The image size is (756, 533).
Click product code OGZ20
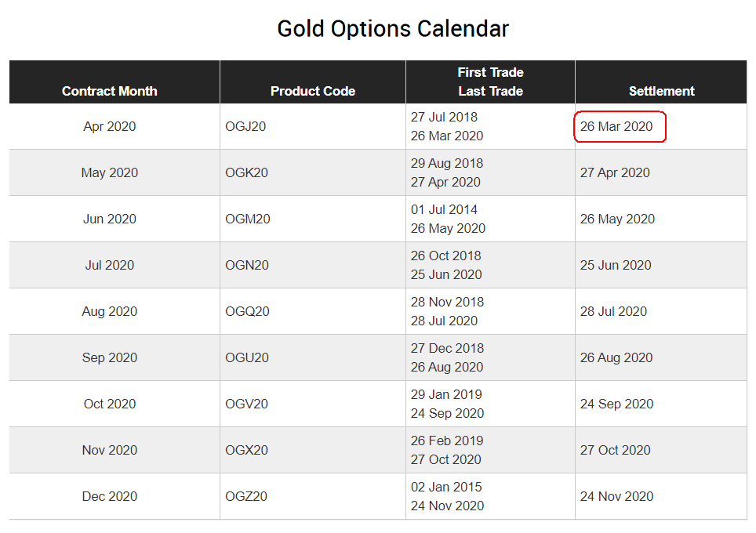[246, 496]
